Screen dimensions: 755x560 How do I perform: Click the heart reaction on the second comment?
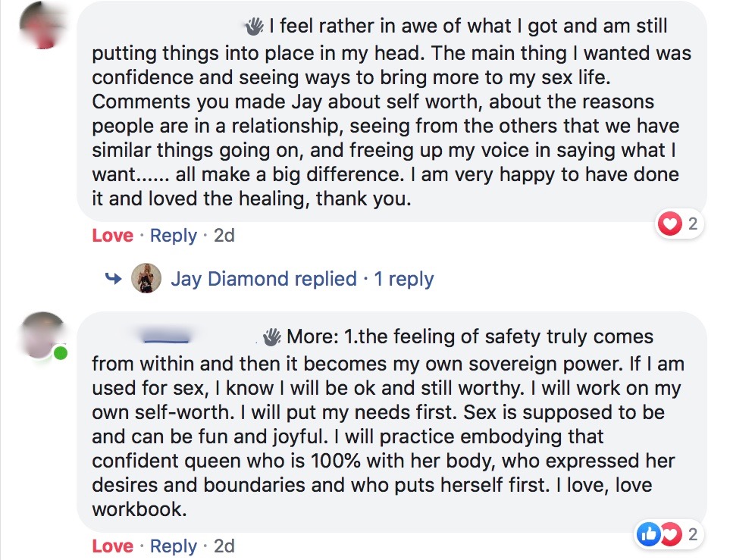click(670, 535)
